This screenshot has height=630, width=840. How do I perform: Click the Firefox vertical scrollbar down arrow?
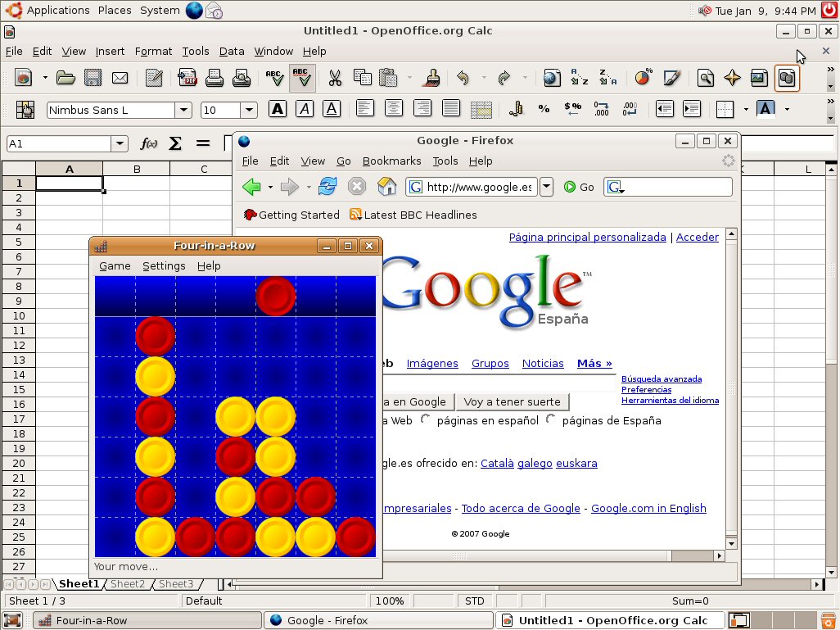click(x=731, y=543)
